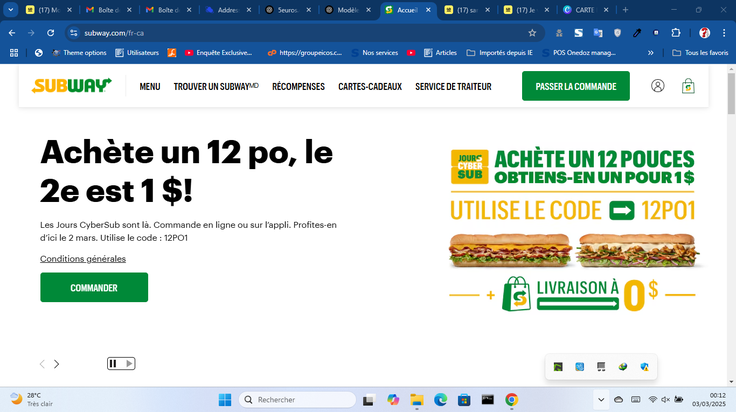The image size is (736, 412).
Task: Click PASSER LA COMMANDE button
Action: pyautogui.click(x=575, y=86)
